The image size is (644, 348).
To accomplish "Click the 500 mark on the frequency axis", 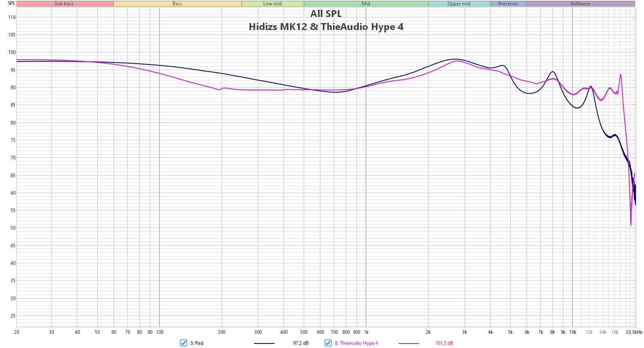I will [304, 332].
